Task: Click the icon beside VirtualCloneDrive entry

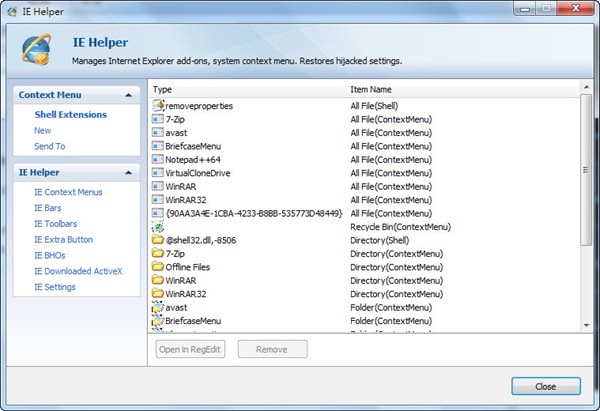Action: point(157,172)
